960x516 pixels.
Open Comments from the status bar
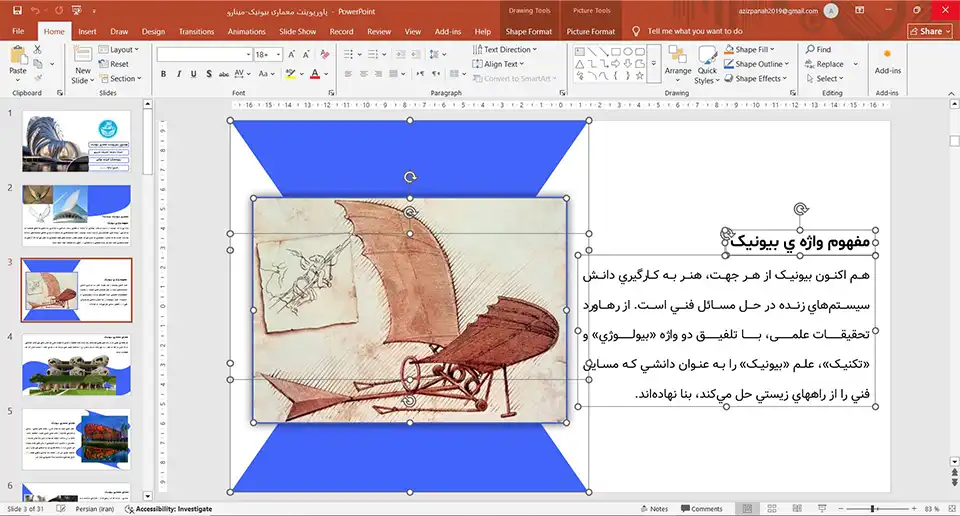coord(701,509)
